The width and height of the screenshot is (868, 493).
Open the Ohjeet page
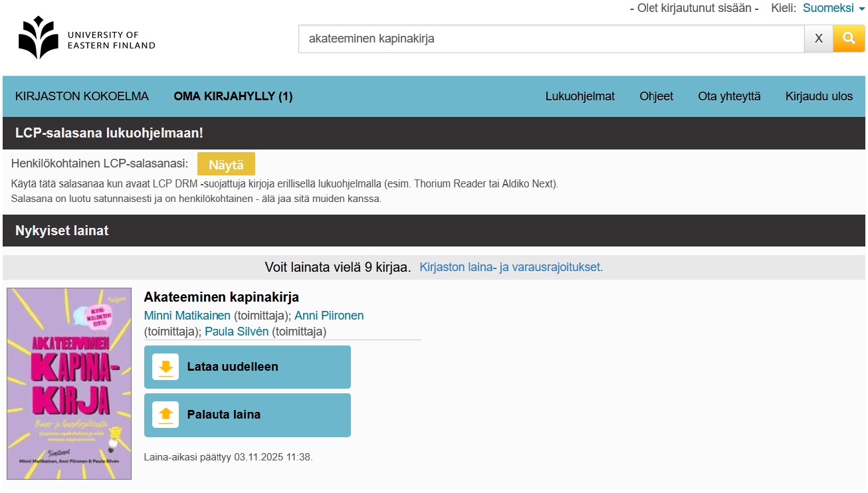(x=657, y=96)
